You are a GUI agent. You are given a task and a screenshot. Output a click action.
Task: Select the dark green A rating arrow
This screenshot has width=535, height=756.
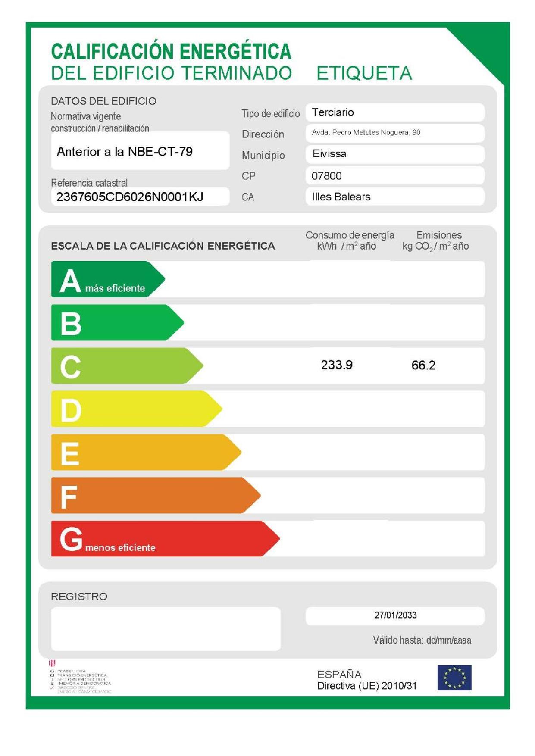[107, 279]
